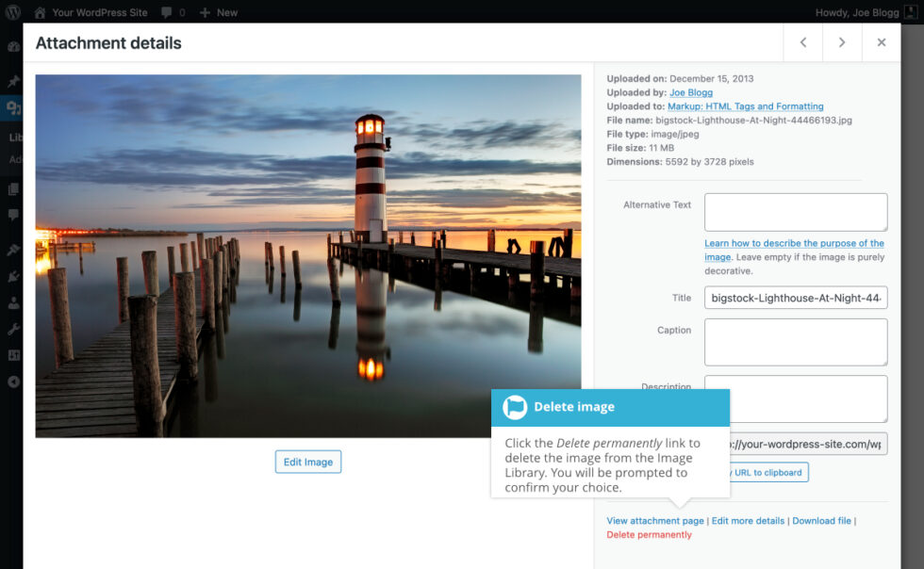This screenshot has width=924, height=569.
Task: Click Howdy, Joe Blogg in the toolbar
Action: coord(860,12)
